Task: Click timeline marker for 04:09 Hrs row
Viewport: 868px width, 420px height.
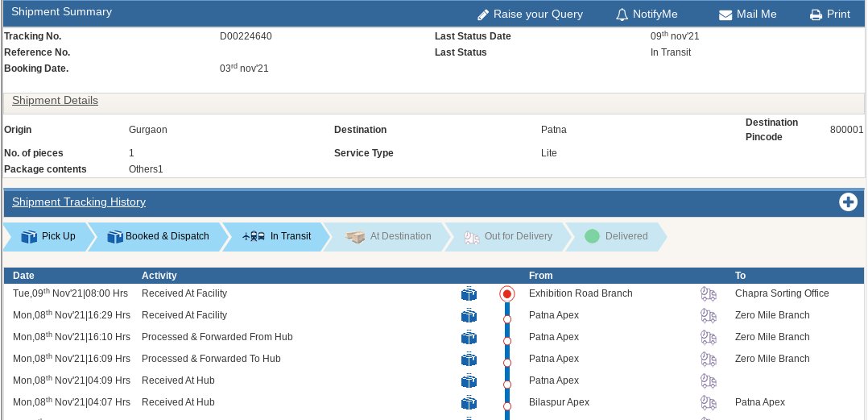Action: point(506,384)
